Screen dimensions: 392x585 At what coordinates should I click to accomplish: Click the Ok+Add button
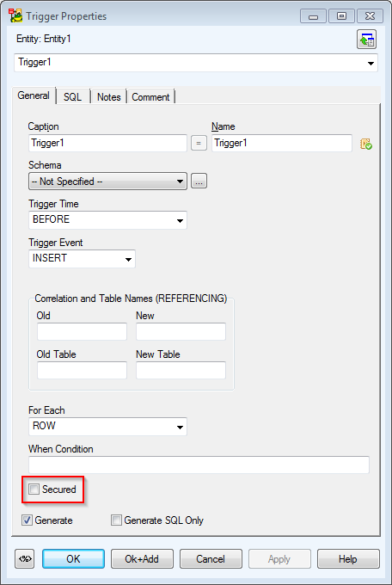click(142, 559)
